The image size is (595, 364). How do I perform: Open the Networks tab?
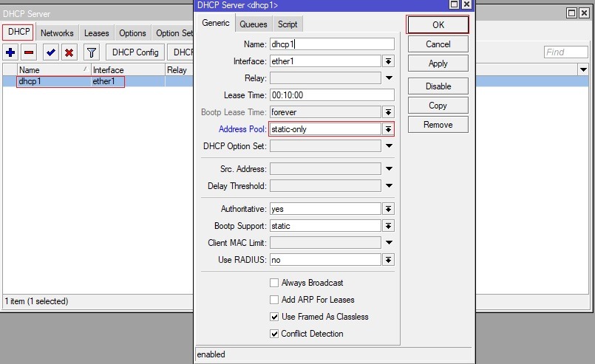coord(57,33)
